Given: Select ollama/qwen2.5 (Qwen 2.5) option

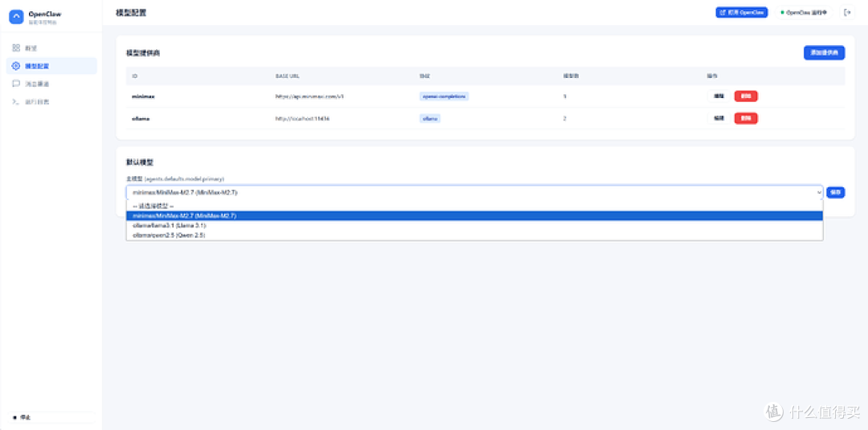Looking at the screenshot, I should 474,235.
